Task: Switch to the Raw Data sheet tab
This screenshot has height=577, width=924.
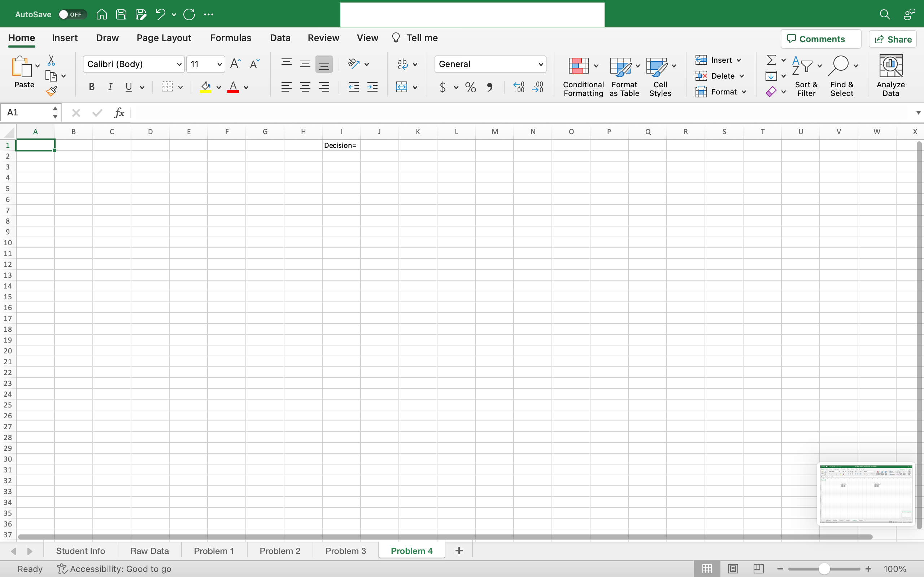Action: (x=149, y=551)
